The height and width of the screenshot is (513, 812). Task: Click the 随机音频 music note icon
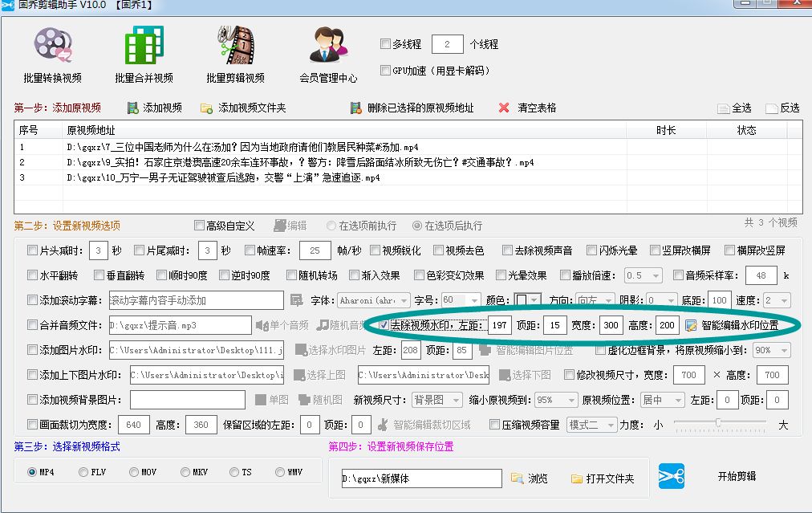(323, 325)
